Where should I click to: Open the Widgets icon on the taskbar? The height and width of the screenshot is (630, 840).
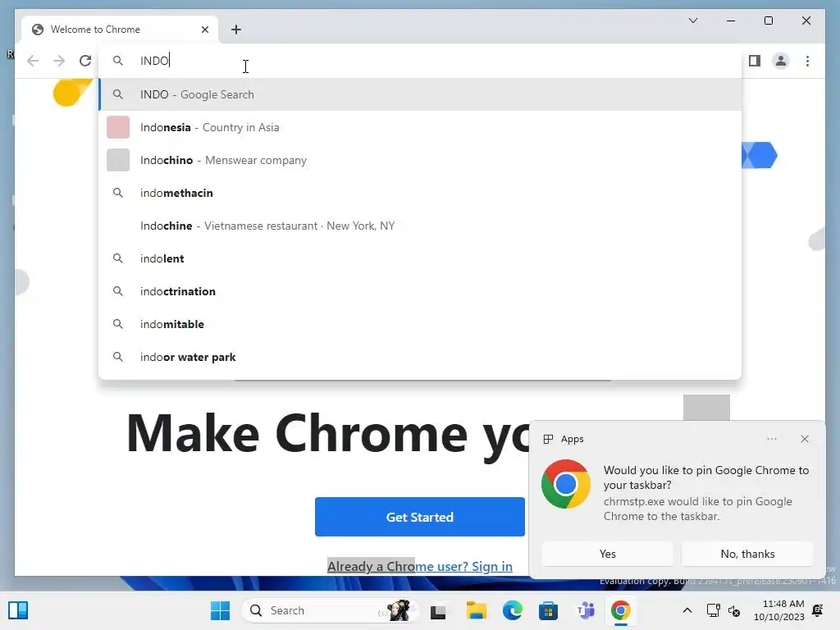18,610
